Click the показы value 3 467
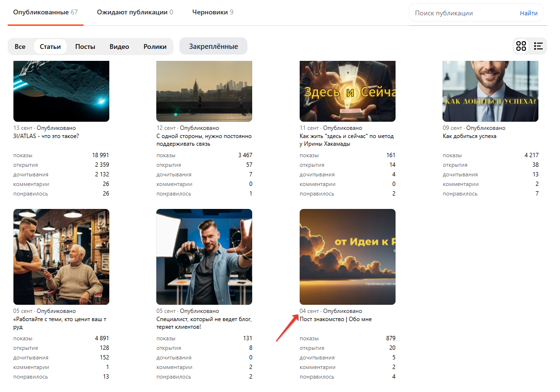The width and height of the screenshot is (560, 392). (x=245, y=155)
